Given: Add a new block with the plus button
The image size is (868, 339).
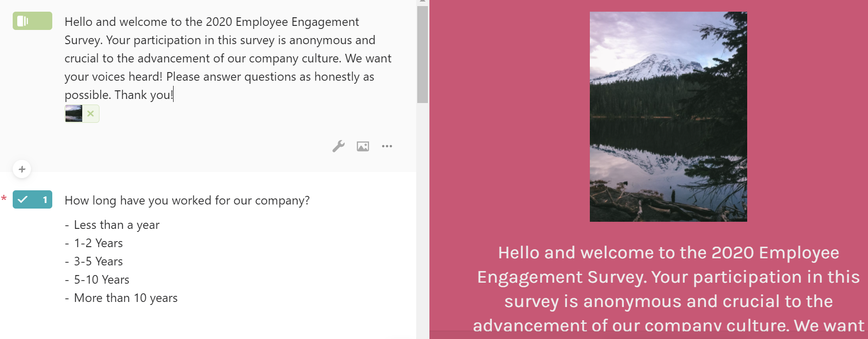Looking at the screenshot, I should tap(22, 169).
